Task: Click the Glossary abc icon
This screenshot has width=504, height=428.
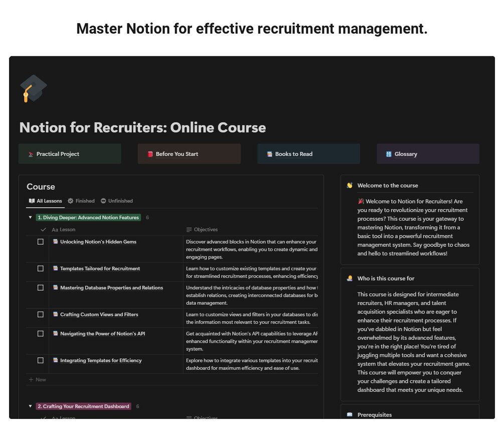Action: click(389, 154)
